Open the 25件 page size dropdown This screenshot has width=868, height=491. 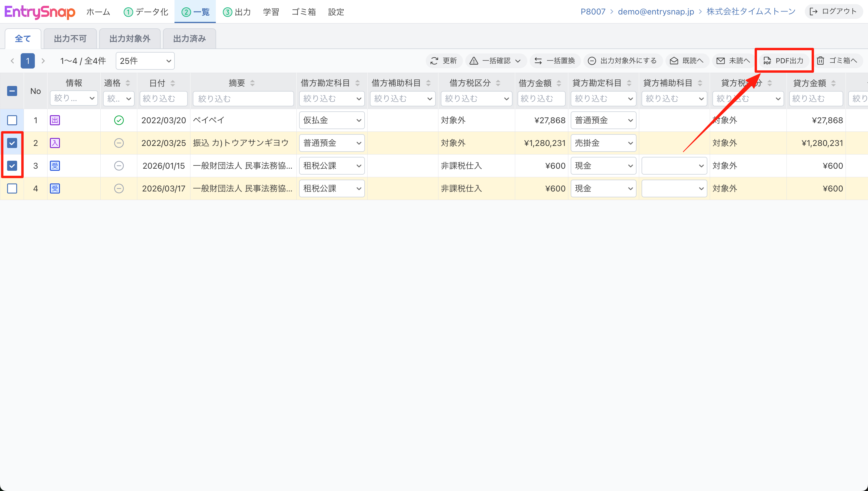point(145,61)
